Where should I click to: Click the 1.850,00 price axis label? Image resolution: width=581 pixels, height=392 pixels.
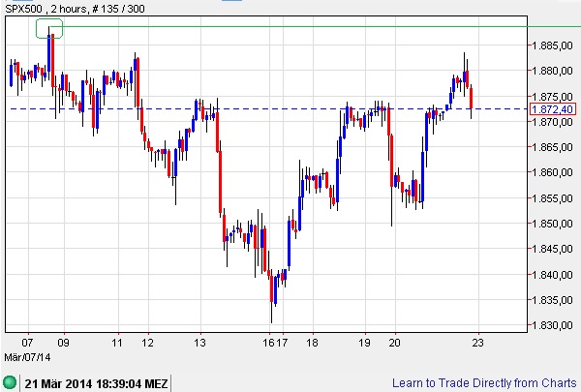tap(552, 224)
